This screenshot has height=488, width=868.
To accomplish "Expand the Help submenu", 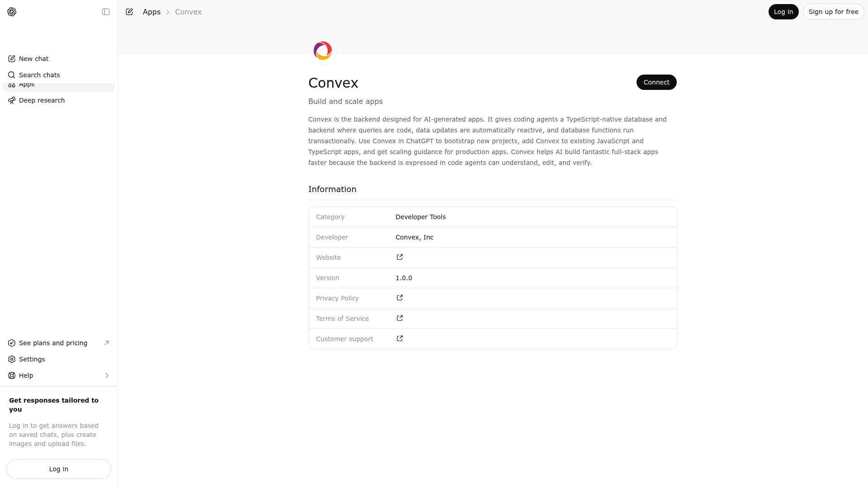I will click(x=59, y=375).
